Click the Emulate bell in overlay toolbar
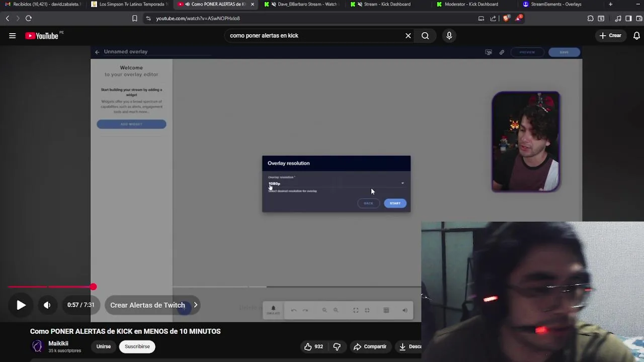The image size is (644, 362). (x=273, y=310)
